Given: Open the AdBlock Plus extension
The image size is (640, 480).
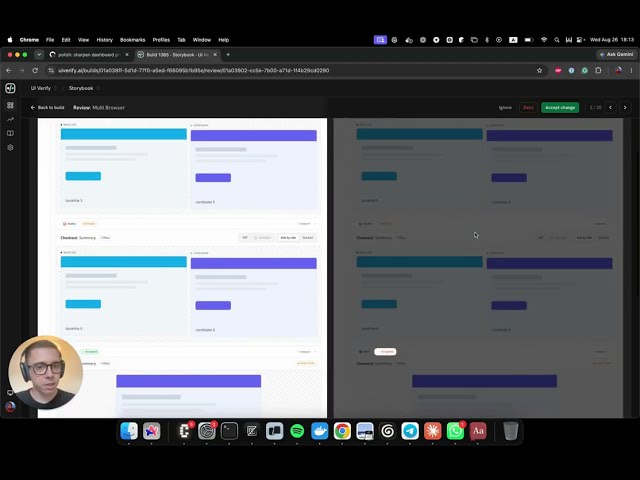Looking at the screenshot, I should pos(558,71).
